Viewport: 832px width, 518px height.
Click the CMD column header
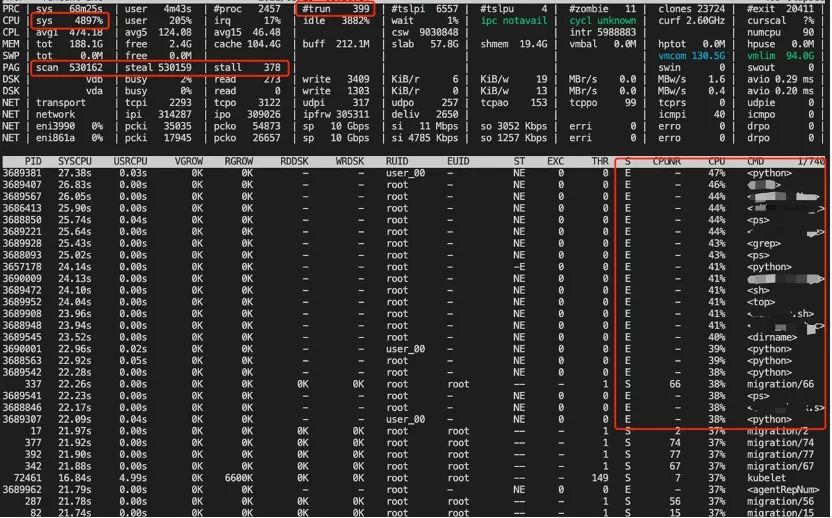(755, 161)
